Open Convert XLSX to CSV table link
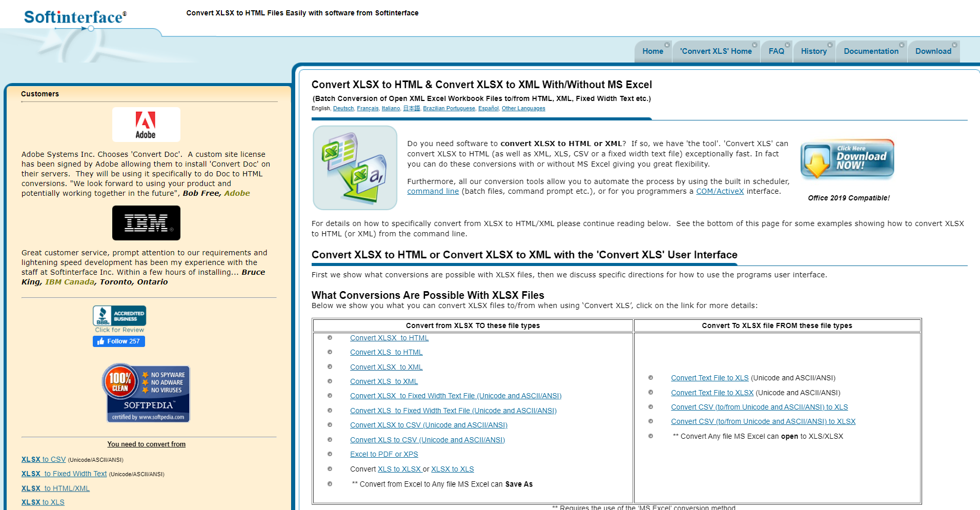The image size is (980, 510). [429, 425]
